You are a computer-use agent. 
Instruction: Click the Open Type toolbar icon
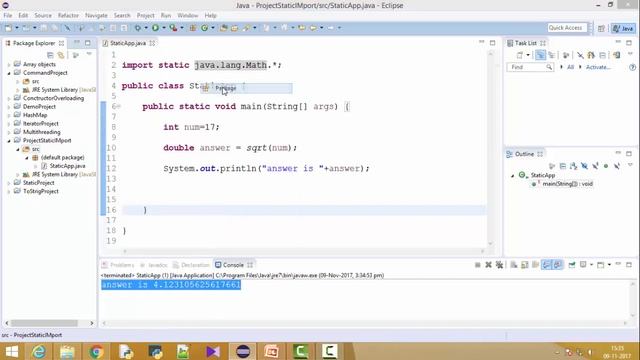pos(223,28)
